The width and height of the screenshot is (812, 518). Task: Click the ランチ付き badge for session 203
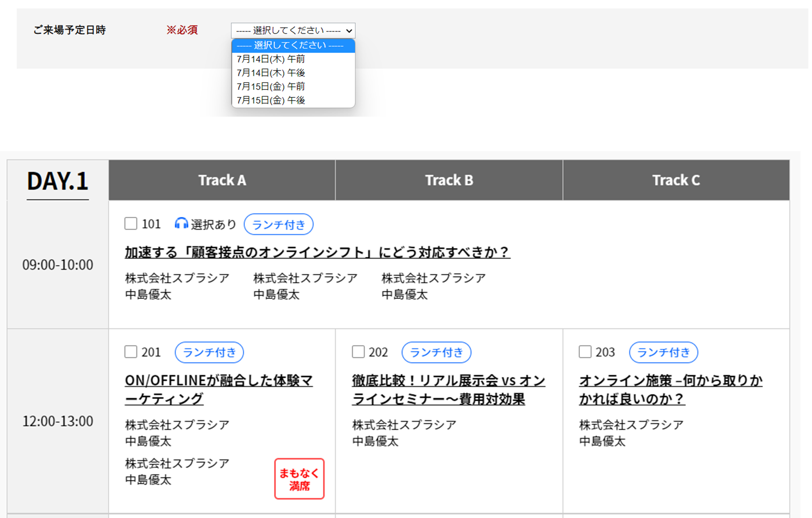pyautogui.click(x=663, y=352)
